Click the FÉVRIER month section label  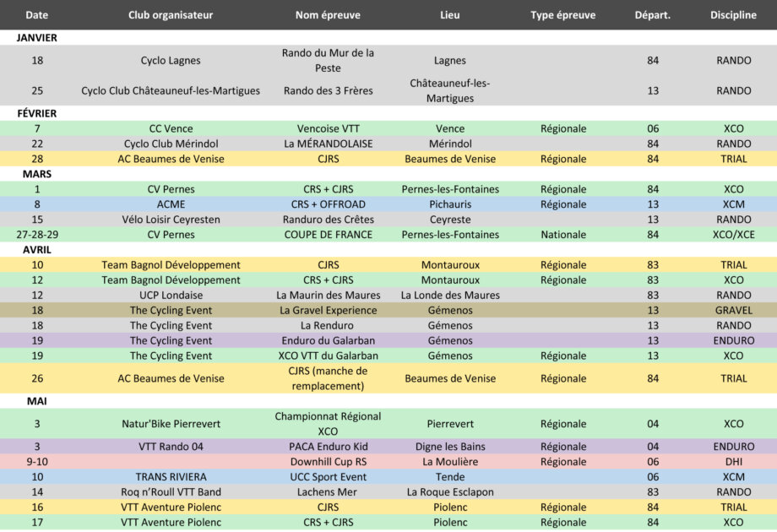(37, 113)
